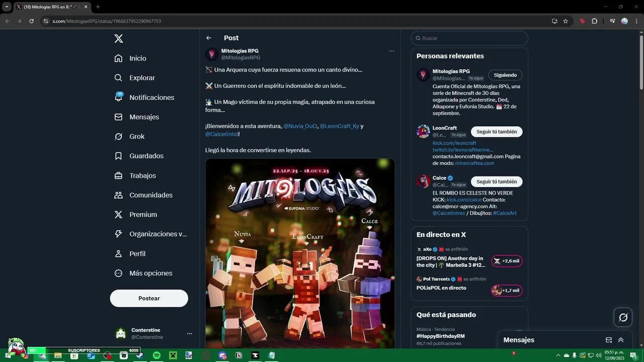Open Minecraft creeper icon in taskbar
The image size is (644, 362).
pos(173,355)
